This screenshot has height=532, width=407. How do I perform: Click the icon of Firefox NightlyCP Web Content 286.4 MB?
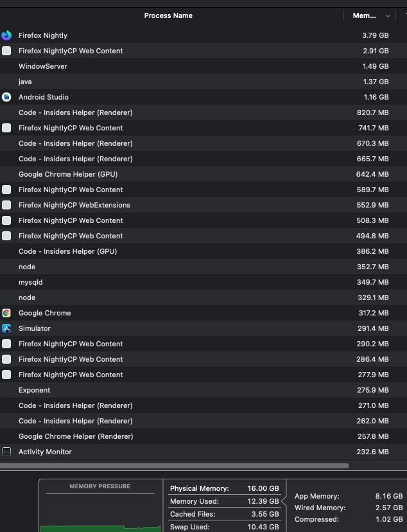tap(6, 359)
